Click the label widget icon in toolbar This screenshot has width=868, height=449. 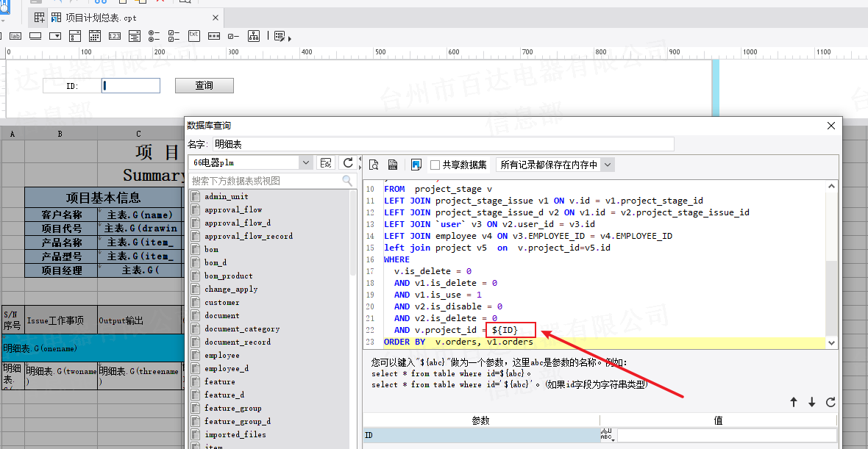(15, 35)
